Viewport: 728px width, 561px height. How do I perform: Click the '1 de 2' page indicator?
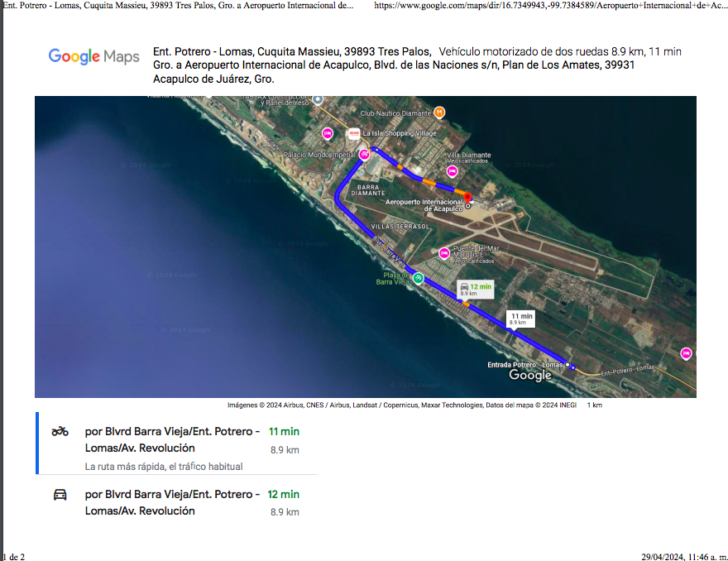pyautogui.click(x=13, y=557)
